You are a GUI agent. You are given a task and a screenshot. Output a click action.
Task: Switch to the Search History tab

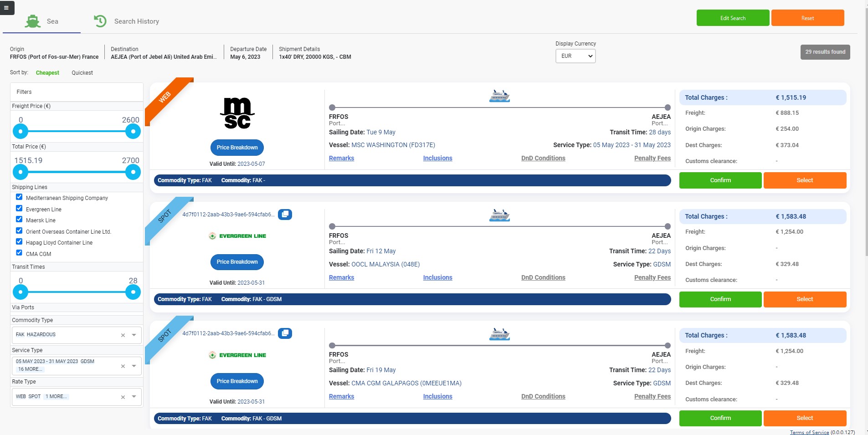tap(136, 21)
